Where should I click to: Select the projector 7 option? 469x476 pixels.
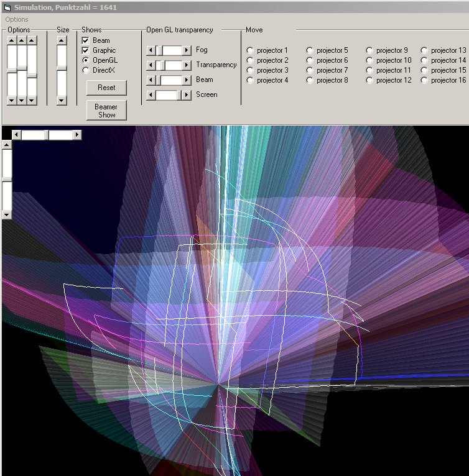310,70
